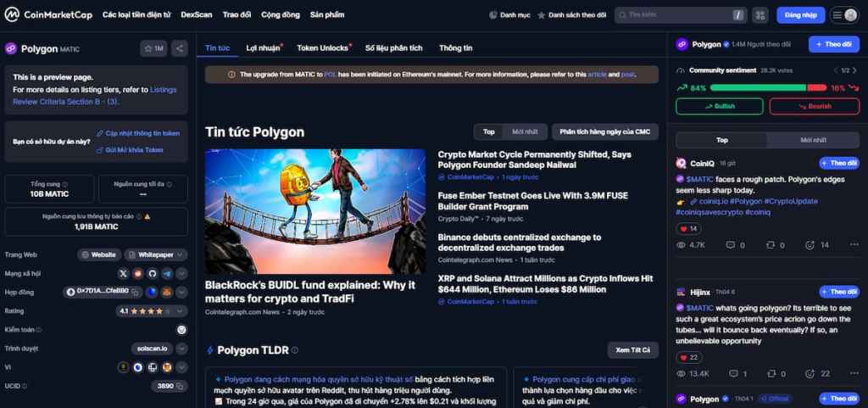Open comments on CoiniQ's post
Screen dimensions: 868x408
pyautogui.click(x=735, y=244)
